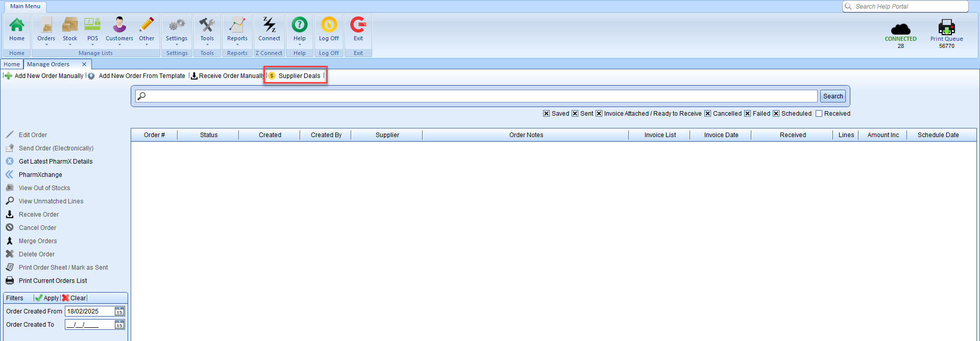Viewport: 980px width, 341px height.
Task: Click the CONNECTED cloud status icon
Action: click(x=900, y=29)
